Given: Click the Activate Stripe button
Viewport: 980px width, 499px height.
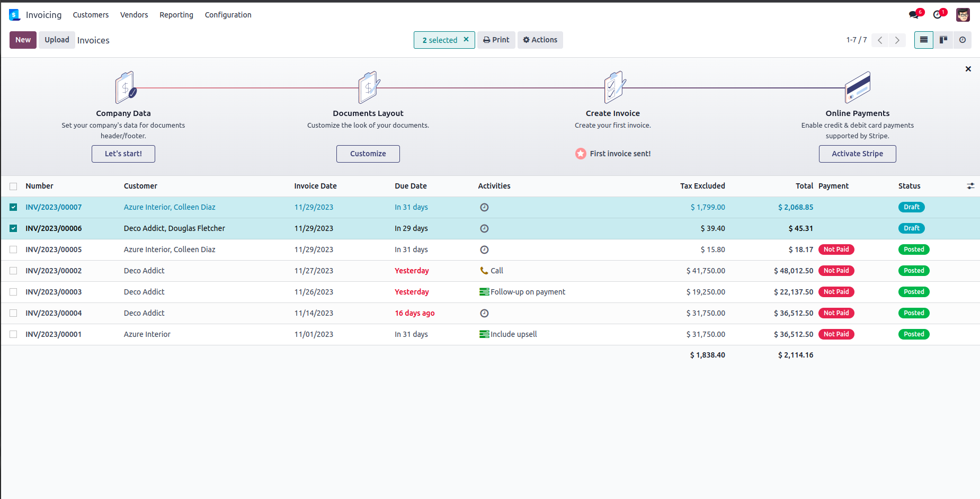Looking at the screenshot, I should click(857, 154).
